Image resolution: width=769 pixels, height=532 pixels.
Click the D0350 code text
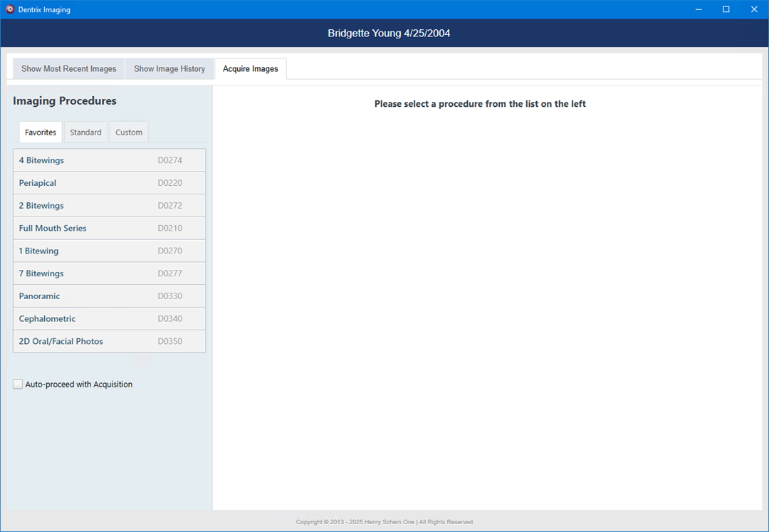point(169,340)
